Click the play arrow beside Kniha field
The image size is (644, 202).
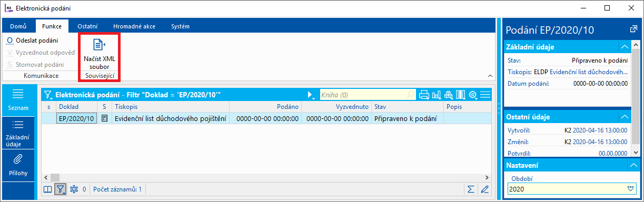(311, 95)
